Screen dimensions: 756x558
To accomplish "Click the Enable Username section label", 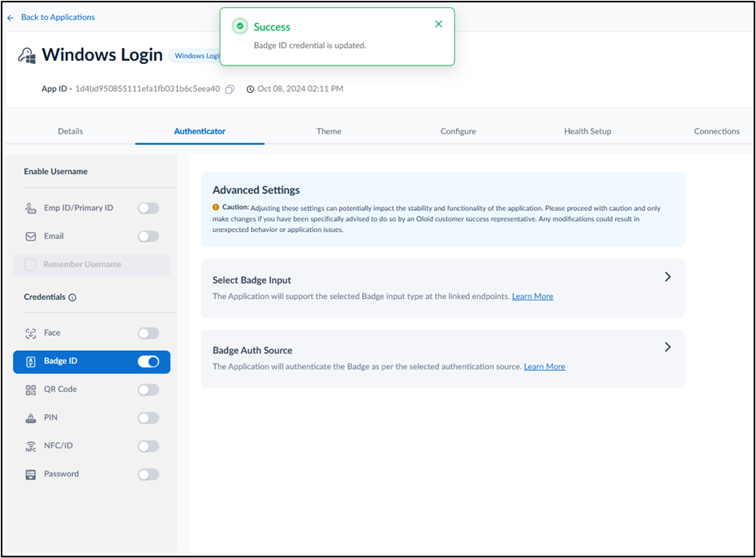I will [x=56, y=172].
